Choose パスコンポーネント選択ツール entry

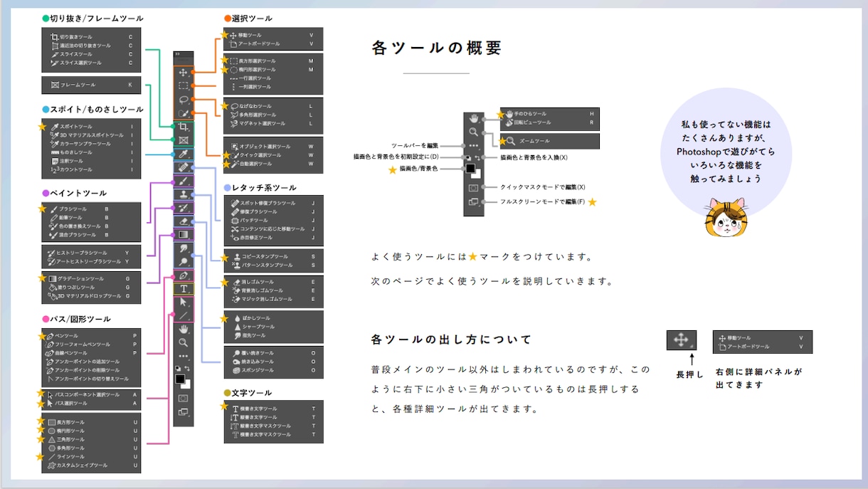pyautogui.click(x=82, y=394)
